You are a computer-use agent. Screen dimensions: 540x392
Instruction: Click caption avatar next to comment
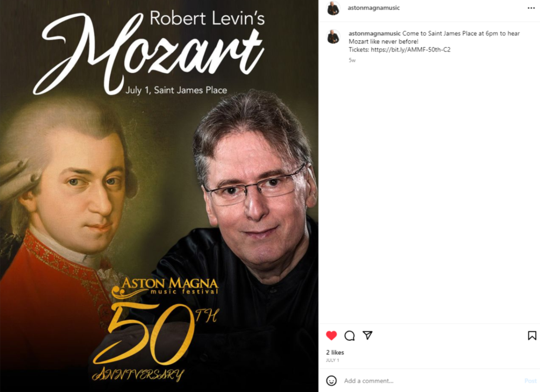pyautogui.click(x=333, y=37)
